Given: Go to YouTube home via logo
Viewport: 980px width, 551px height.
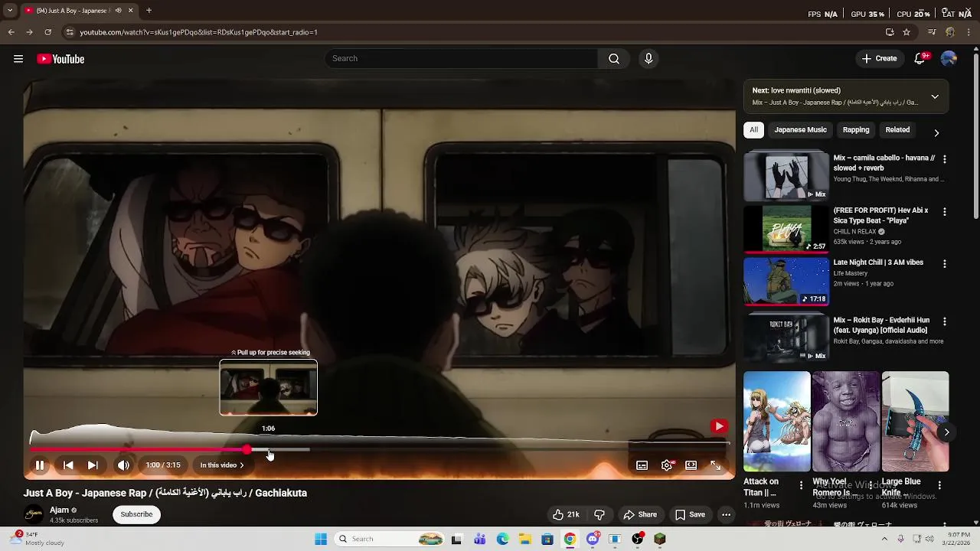Looking at the screenshot, I should [x=60, y=59].
